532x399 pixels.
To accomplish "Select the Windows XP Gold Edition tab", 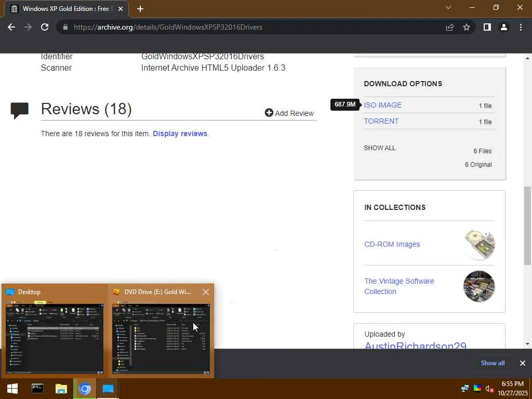I will 66,9.
